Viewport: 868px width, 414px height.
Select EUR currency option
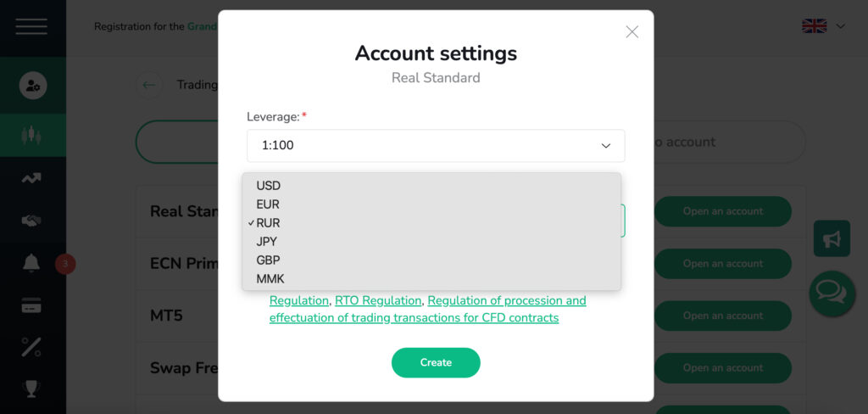(x=268, y=204)
